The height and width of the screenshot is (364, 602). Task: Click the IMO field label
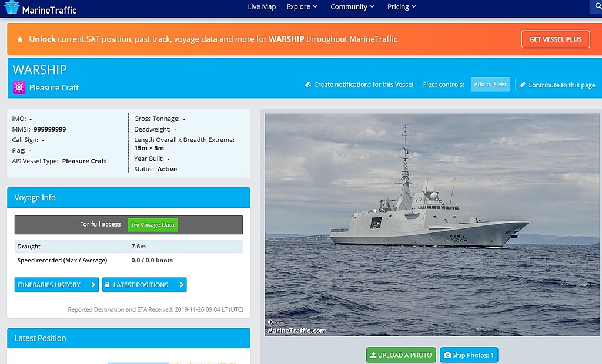[19, 119]
